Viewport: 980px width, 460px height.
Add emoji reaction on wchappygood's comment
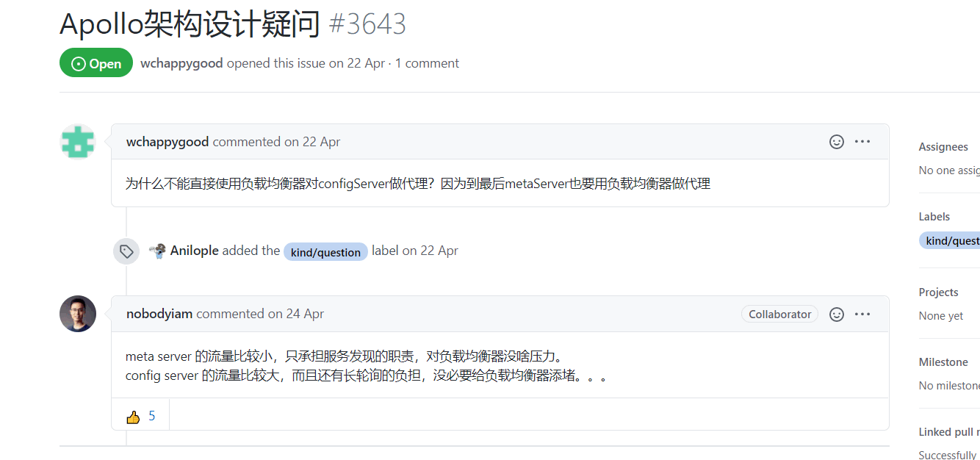point(836,142)
